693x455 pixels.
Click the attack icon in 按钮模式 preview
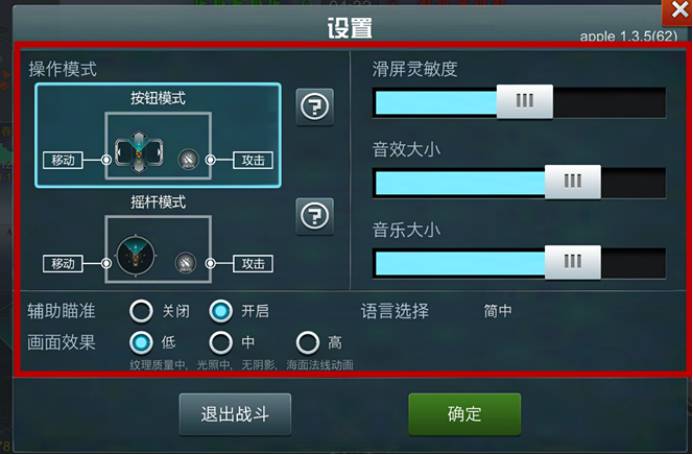[x=188, y=160]
